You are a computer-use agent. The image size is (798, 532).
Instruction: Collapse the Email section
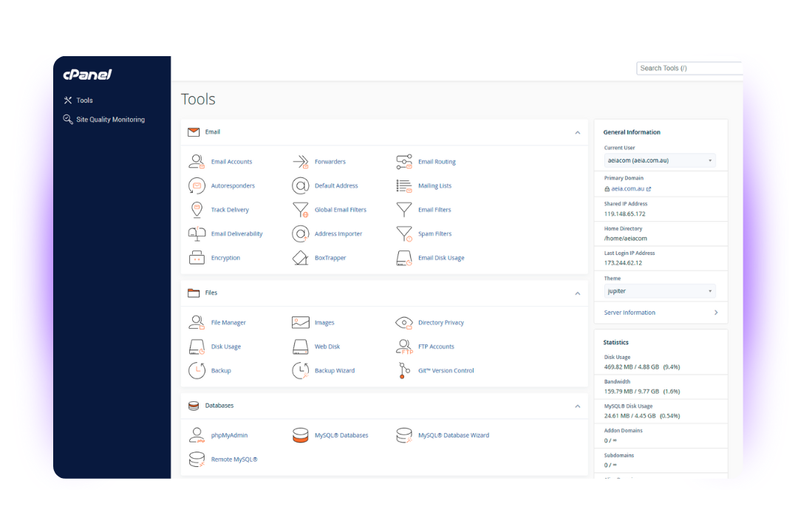click(x=577, y=132)
